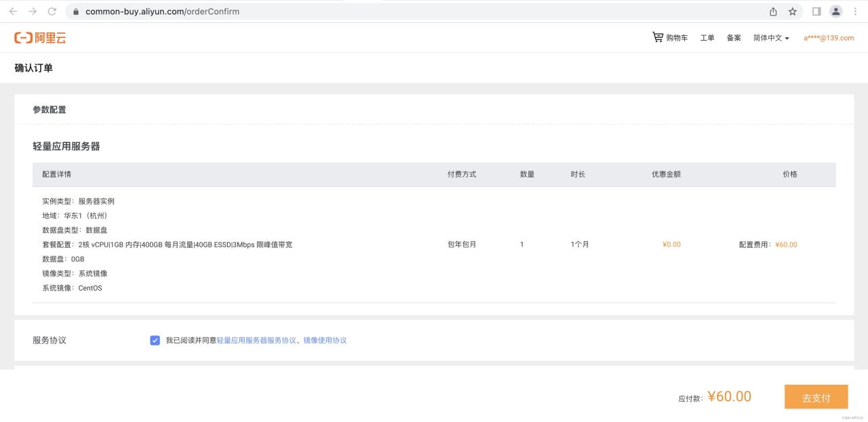Click the share page icon
868x422 pixels.
point(773,12)
